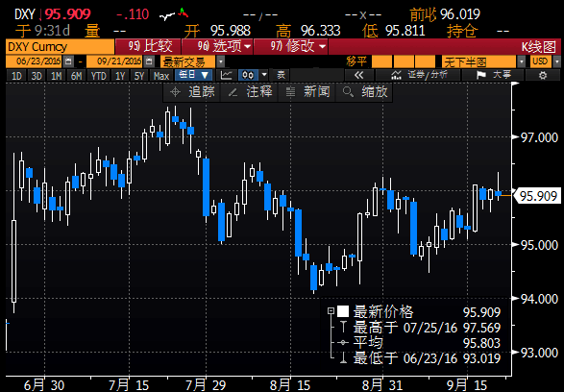Click the 7月 29 date axis label
This screenshot has height=392, width=564.
(x=206, y=385)
